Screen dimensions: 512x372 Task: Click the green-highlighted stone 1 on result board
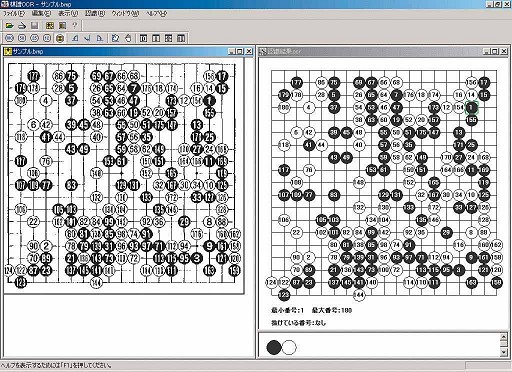pyautogui.click(x=471, y=107)
